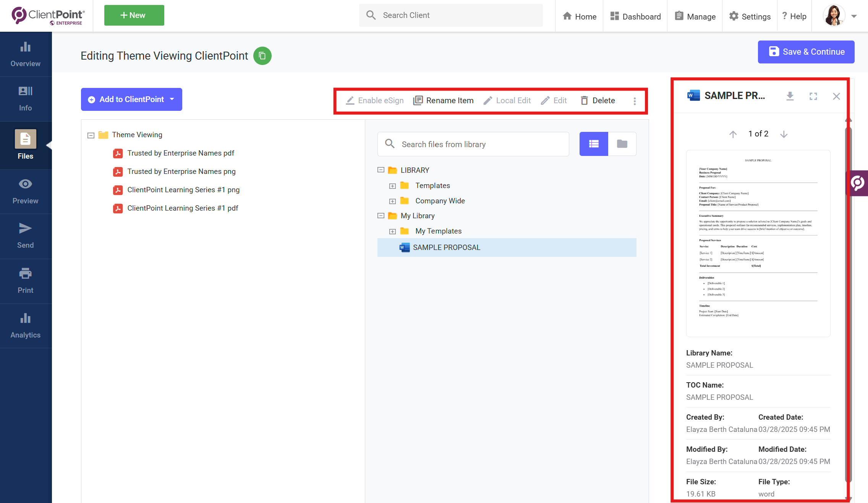
Task: Click in the Search files from library field
Action: (x=473, y=144)
